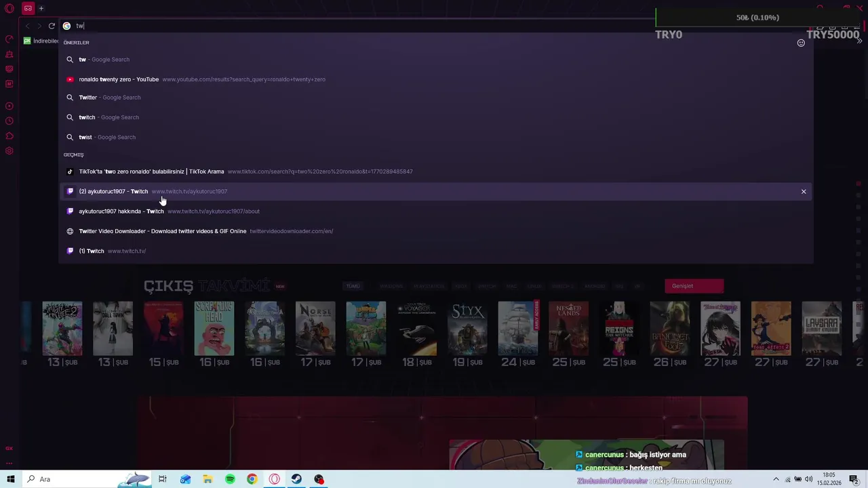Open the '(1) Twitch' www.twitch.tv history entry
The height and width of the screenshot is (488, 868).
436,251
